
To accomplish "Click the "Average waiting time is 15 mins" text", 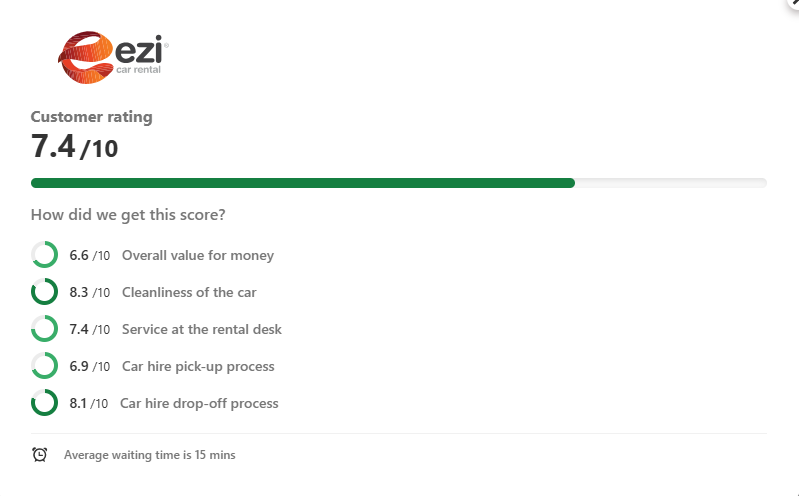I will tap(150, 455).
